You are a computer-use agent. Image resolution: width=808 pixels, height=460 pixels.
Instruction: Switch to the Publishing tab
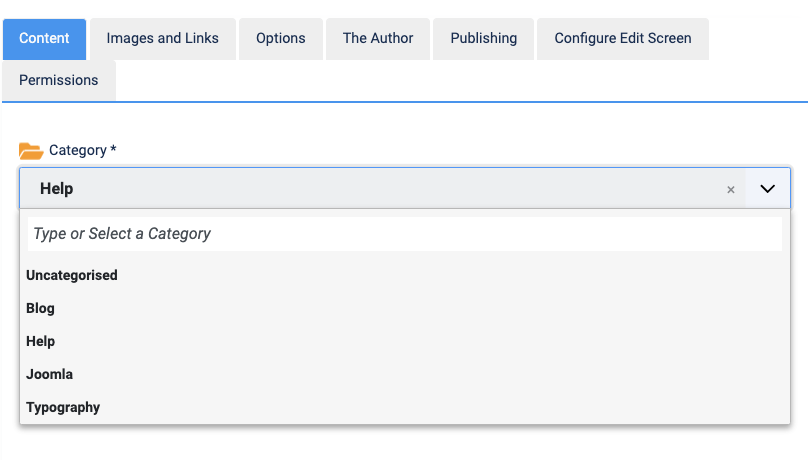[483, 39]
